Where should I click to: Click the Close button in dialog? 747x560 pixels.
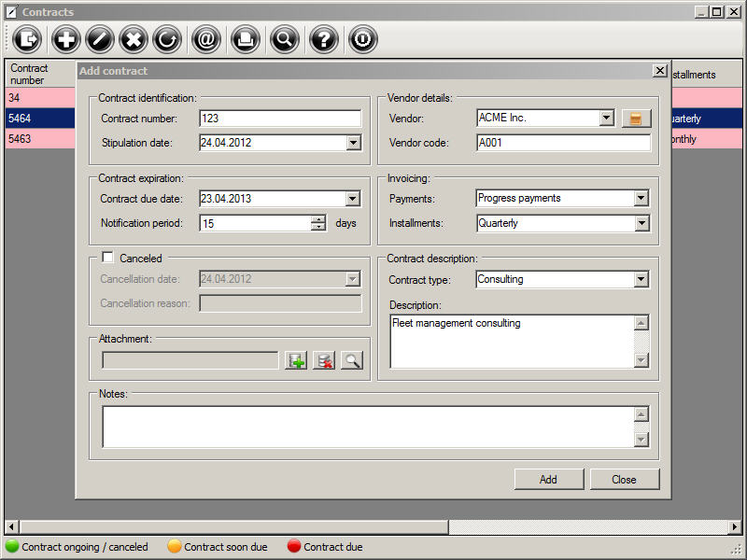coord(624,479)
